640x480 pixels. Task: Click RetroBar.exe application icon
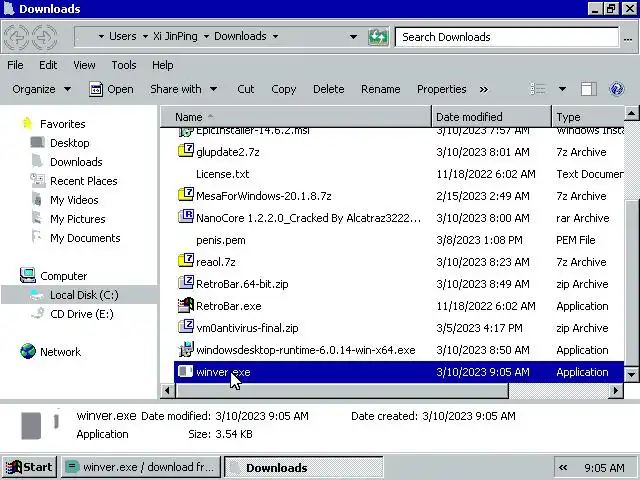tap(186, 305)
